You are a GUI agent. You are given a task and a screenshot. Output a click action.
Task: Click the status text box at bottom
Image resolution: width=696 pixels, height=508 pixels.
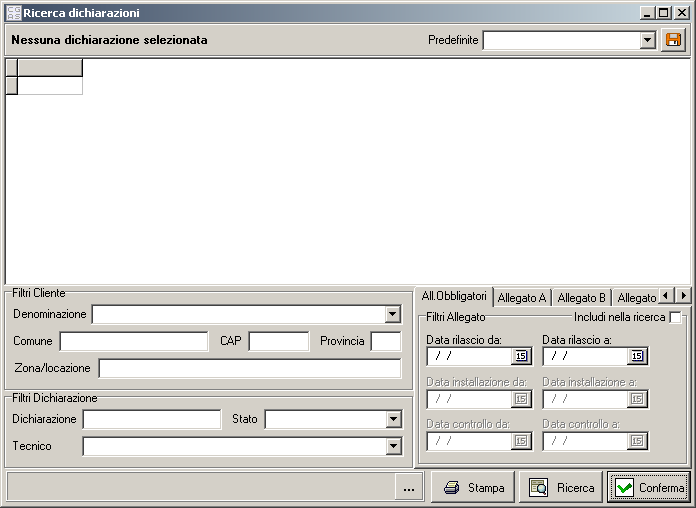[201, 488]
